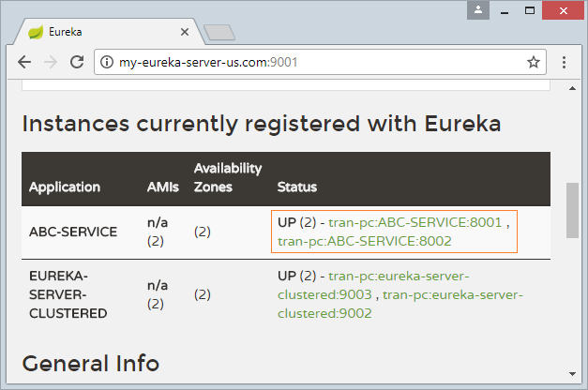Open the tran-pc:ABC-SERVICE:8002 instance link
Viewport: 588px width, 390px height.
[x=365, y=241]
